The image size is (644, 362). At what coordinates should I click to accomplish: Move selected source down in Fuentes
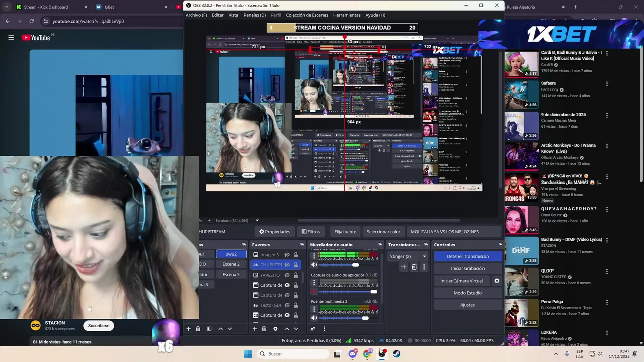[x=296, y=329]
